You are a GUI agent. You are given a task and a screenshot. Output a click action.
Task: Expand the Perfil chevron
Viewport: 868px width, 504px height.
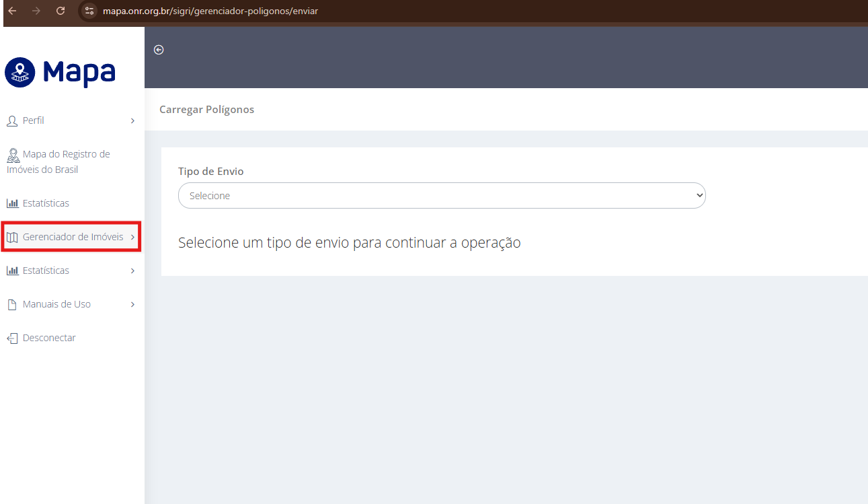132,121
